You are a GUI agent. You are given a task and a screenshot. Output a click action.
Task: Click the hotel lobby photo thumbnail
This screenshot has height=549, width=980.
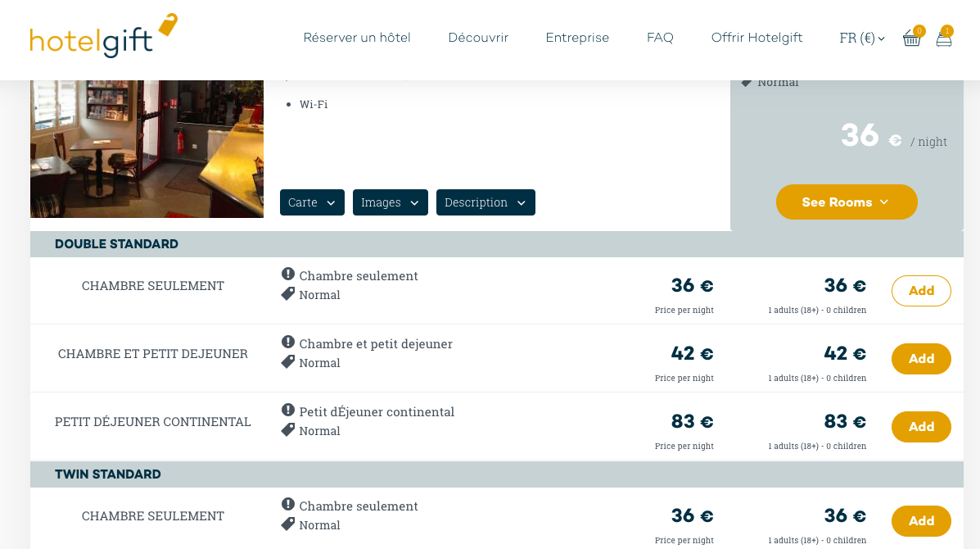click(x=147, y=149)
